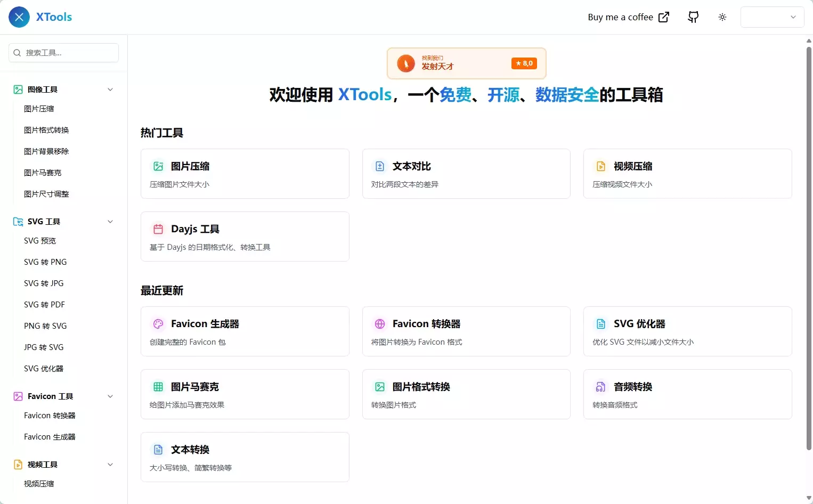Click the page vertical scrollbar thumb
Viewport: 813px width, 504px height.
coord(809,248)
